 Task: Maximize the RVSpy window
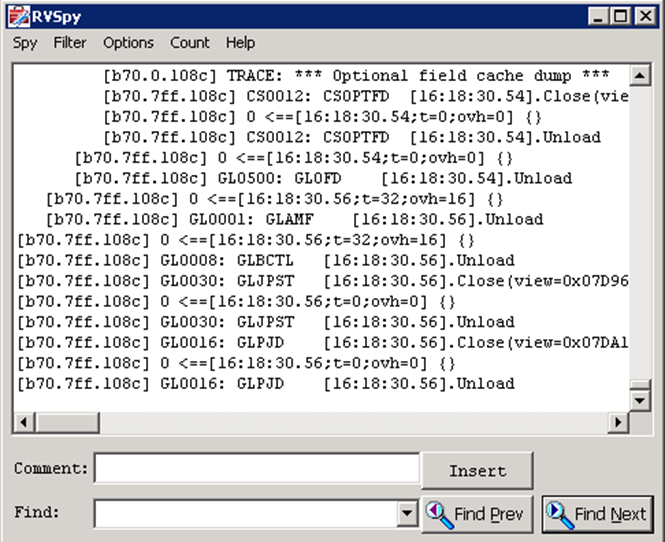[620, 17]
